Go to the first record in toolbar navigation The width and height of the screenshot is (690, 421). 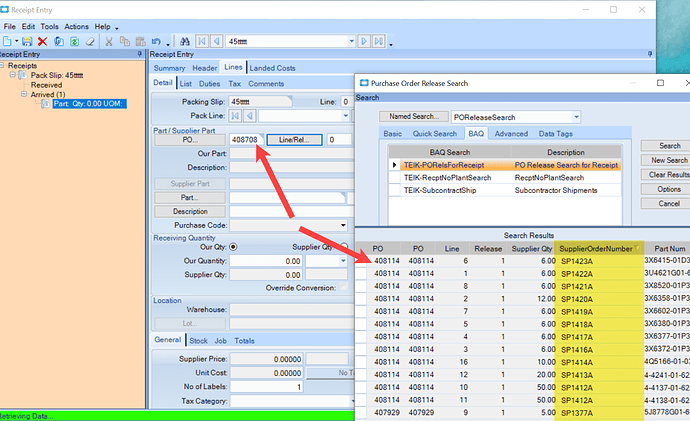coord(202,41)
